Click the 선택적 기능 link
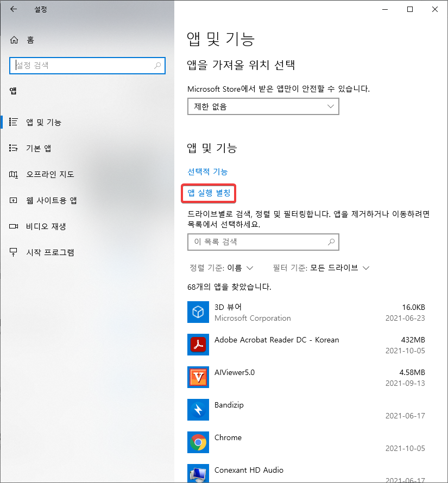Image resolution: width=448 pixels, height=483 pixels. point(207,171)
